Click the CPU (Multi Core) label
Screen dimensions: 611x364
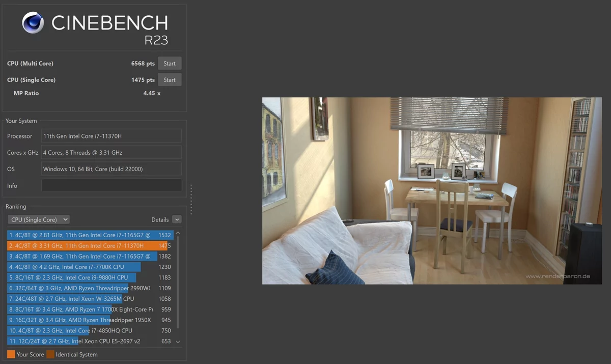[x=30, y=64]
